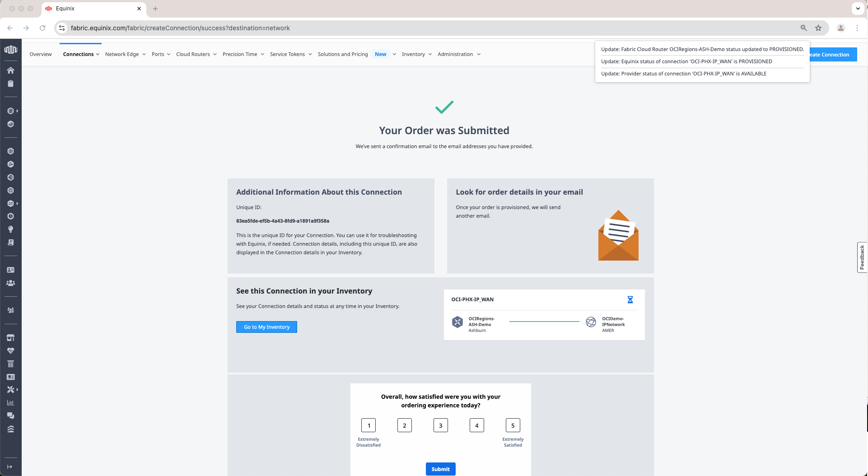Select satisfaction rating 4

pos(477,425)
